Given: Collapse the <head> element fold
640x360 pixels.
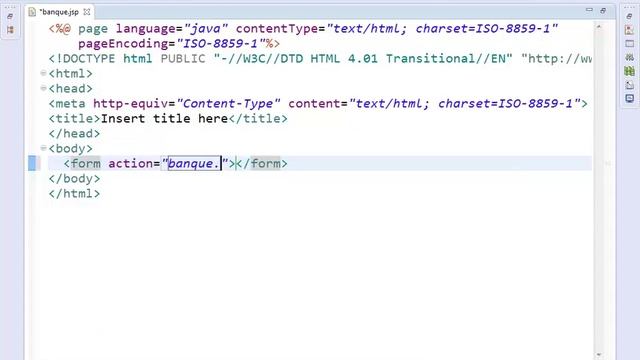Looking at the screenshot, I should tap(43, 88).
